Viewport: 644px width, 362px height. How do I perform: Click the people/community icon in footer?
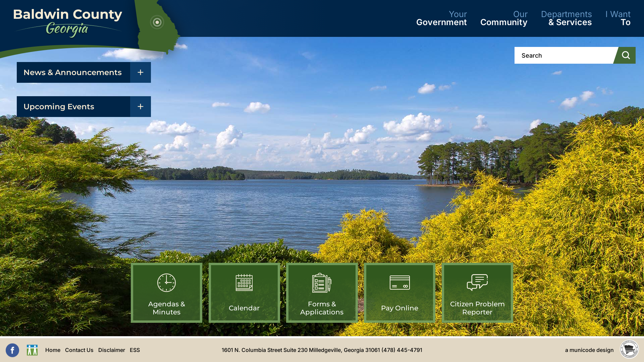tap(32, 350)
